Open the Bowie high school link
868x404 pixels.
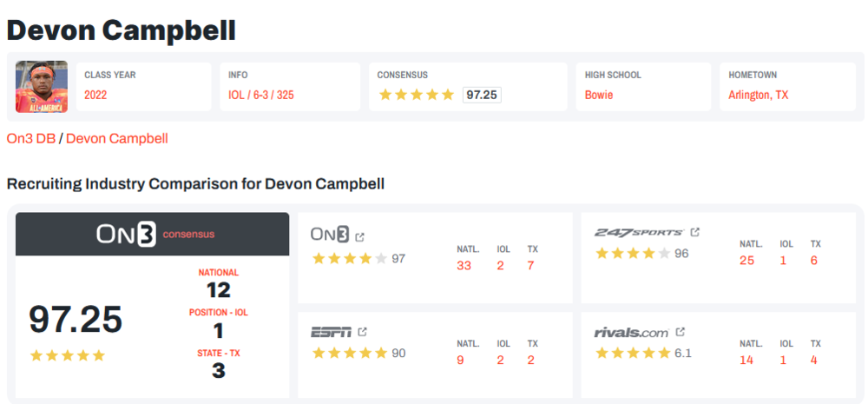pos(599,95)
